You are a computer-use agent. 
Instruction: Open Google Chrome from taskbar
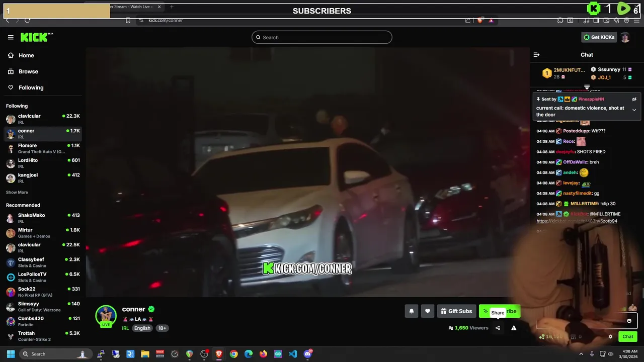click(x=233, y=354)
